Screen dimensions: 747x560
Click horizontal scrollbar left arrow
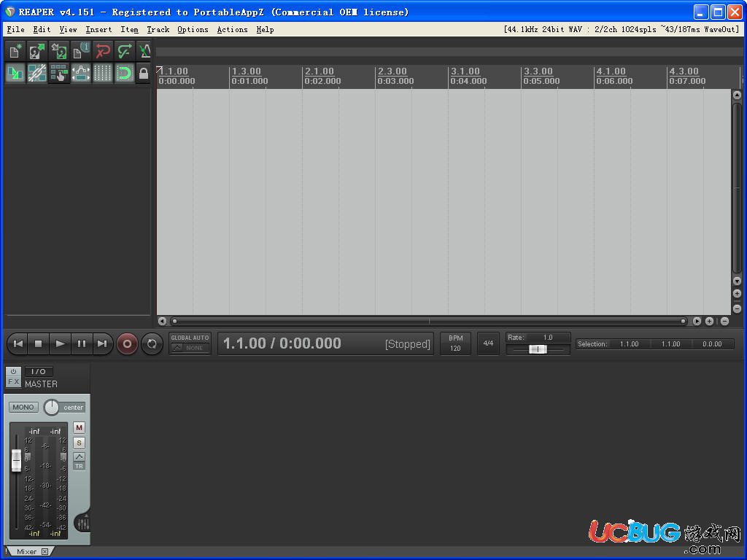coord(163,322)
